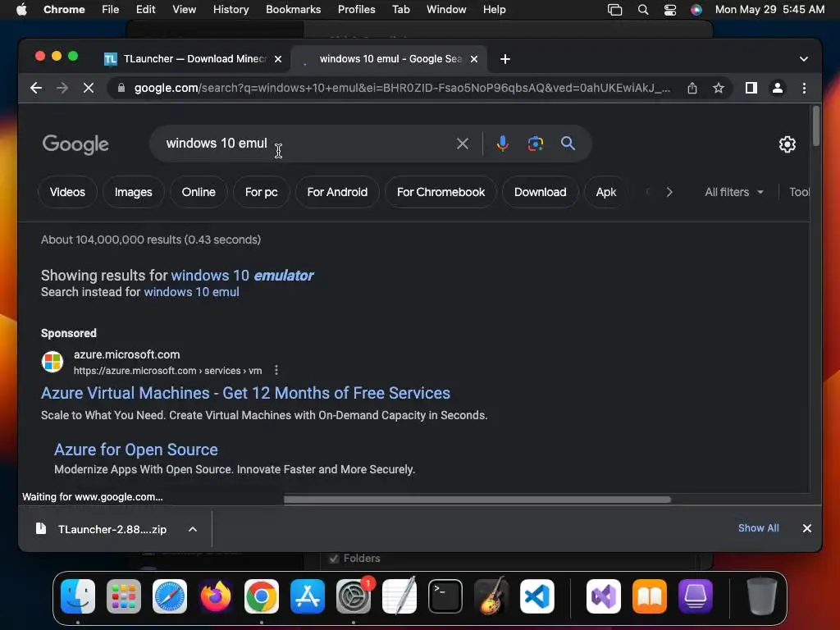Clear the Google search box text

[x=463, y=144]
